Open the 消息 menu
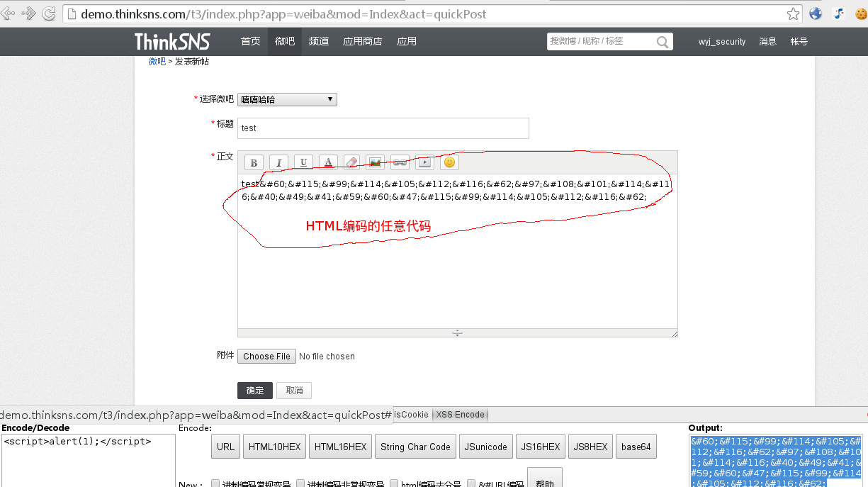868x487 pixels. point(768,42)
